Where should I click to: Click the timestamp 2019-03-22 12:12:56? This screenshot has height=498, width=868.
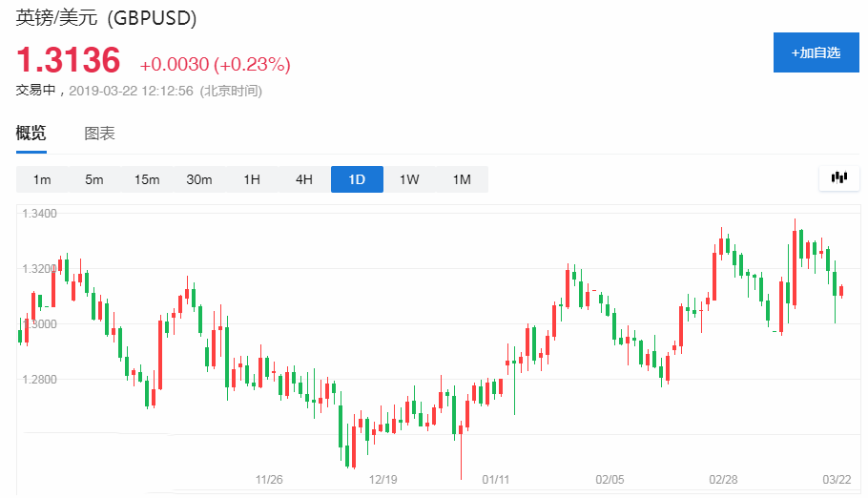132,91
